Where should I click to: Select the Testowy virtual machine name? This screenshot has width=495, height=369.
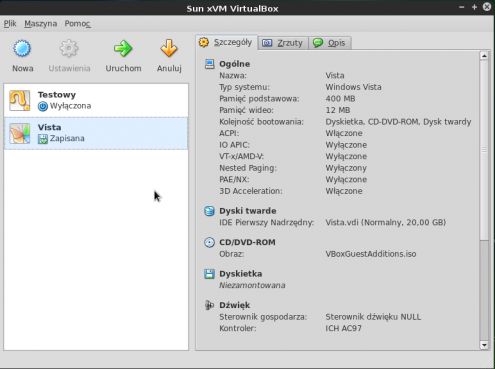57,95
